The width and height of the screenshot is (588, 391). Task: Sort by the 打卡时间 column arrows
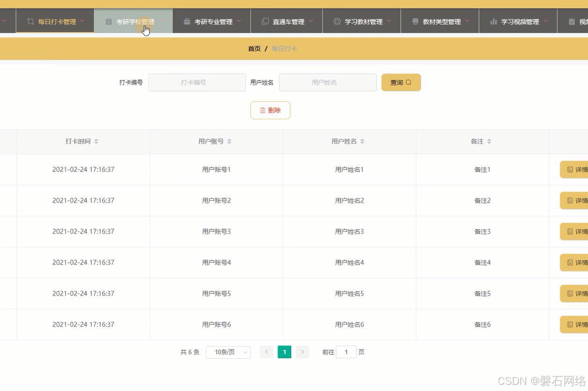(x=96, y=141)
